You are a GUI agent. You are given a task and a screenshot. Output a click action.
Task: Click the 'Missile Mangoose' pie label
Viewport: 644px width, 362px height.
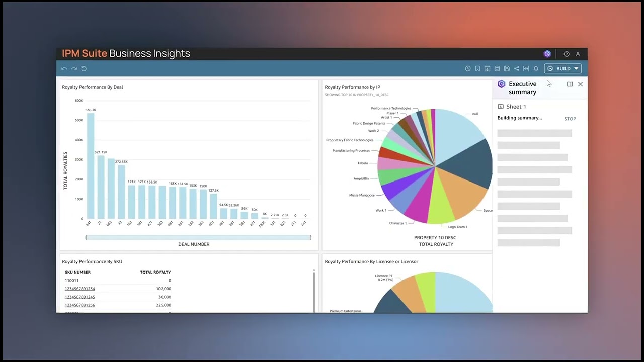(x=362, y=195)
